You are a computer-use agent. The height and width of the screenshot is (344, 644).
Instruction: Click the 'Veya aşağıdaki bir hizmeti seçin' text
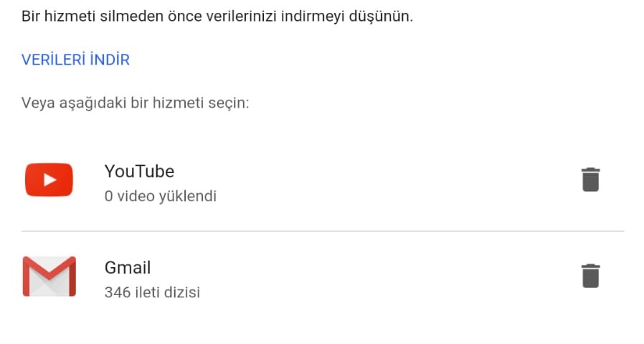tap(135, 103)
